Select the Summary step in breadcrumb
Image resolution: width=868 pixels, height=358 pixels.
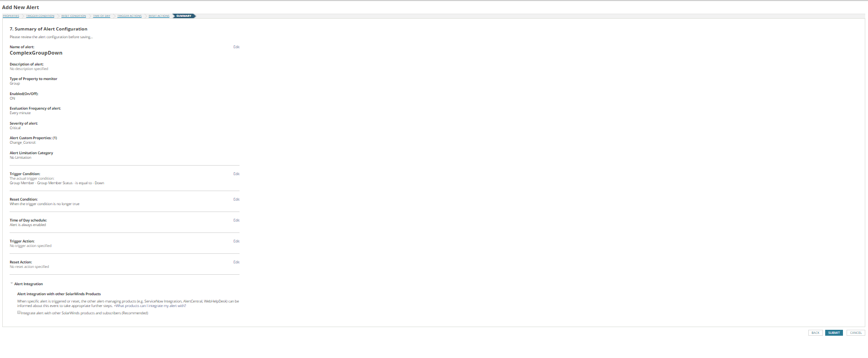pyautogui.click(x=184, y=16)
